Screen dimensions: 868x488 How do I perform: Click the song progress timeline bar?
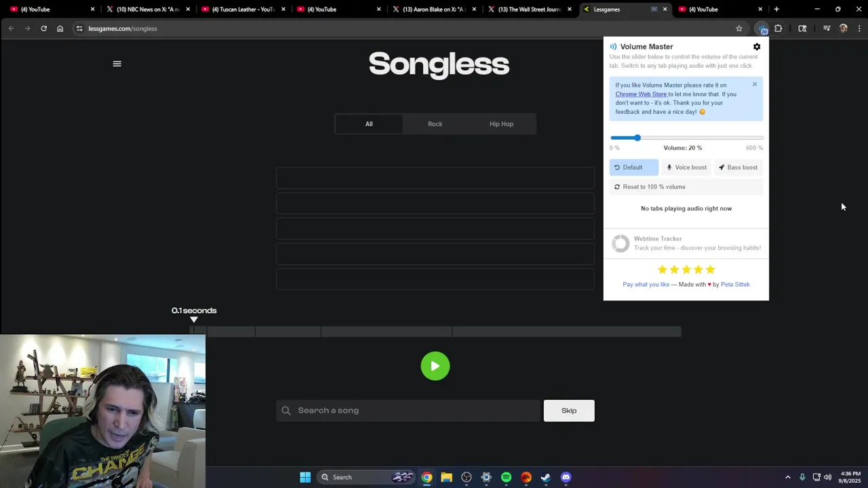[x=435, y=331]
